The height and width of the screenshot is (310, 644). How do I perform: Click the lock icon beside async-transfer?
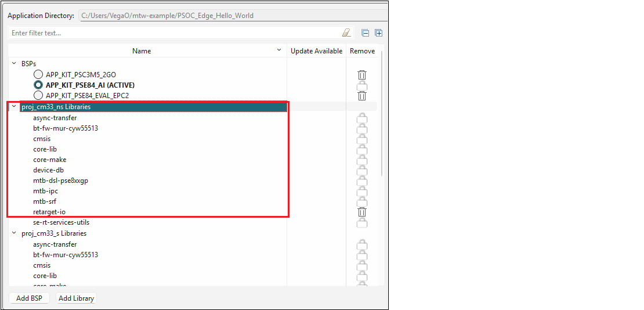[x=362, y=118]
